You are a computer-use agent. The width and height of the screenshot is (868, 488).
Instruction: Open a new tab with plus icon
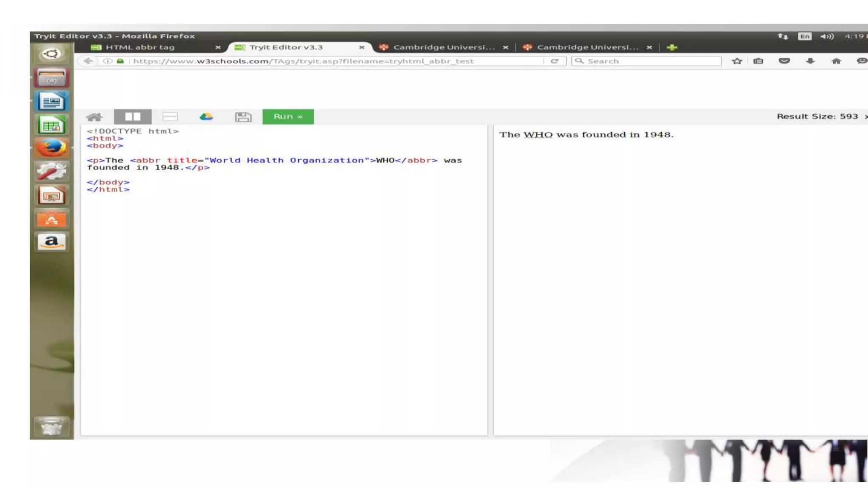pyautogui.click(x=672, y=47)
